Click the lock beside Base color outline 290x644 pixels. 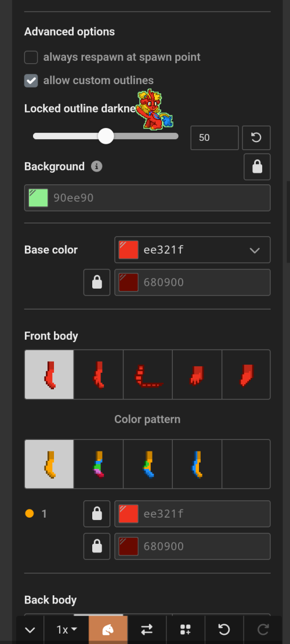[x=97, y=282]
